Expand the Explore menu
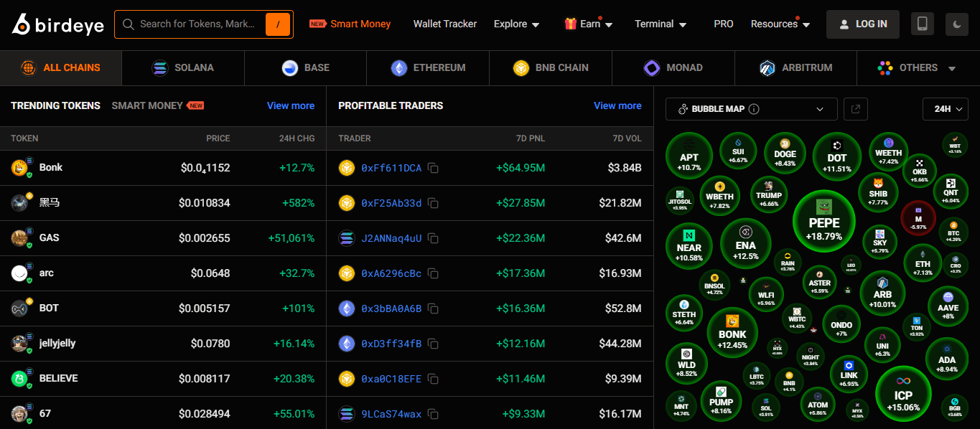The height and width of the screenshot is (429, 980). pyautogui.click(x=516, y=24)
